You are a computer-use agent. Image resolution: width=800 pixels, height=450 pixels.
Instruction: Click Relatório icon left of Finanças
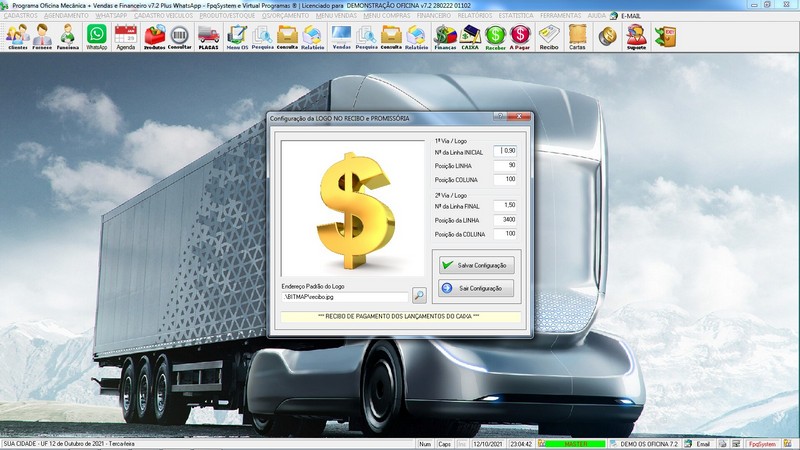tap(416, 37)
